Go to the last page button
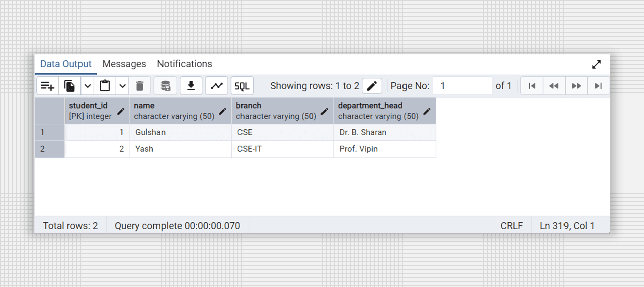Screen dimensions: 644x287 598,86
